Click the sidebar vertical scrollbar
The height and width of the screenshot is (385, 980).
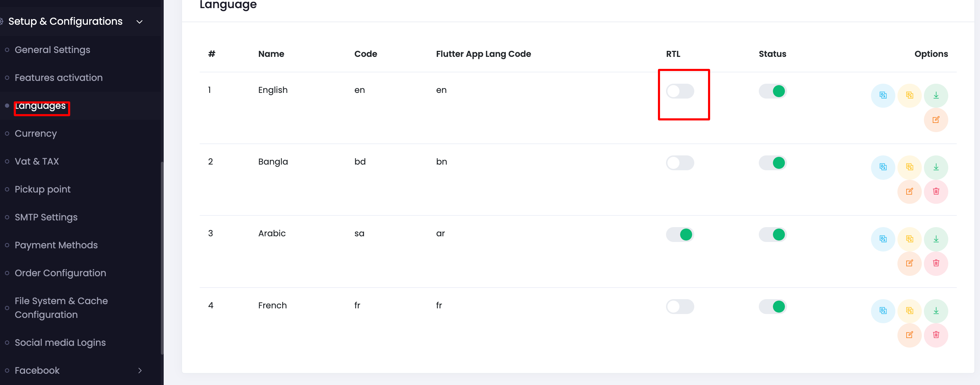tap(162, 258)
